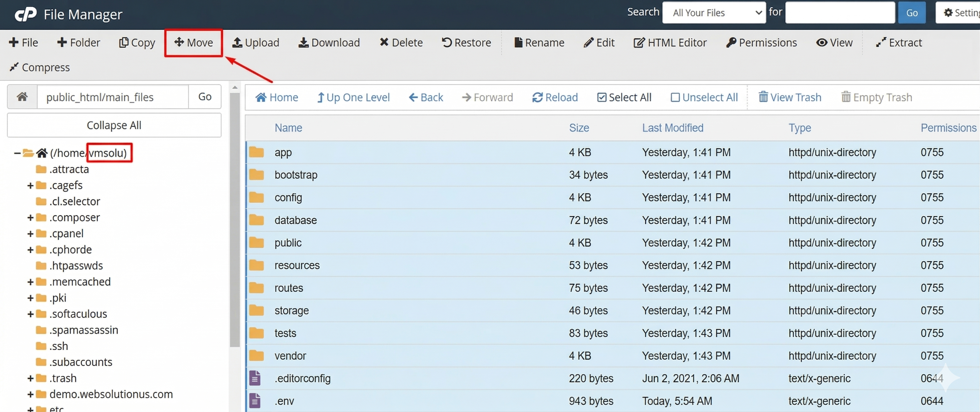980x412 pixels.
Task: Expand the .memcached folder node
Action: coord(30,282)
